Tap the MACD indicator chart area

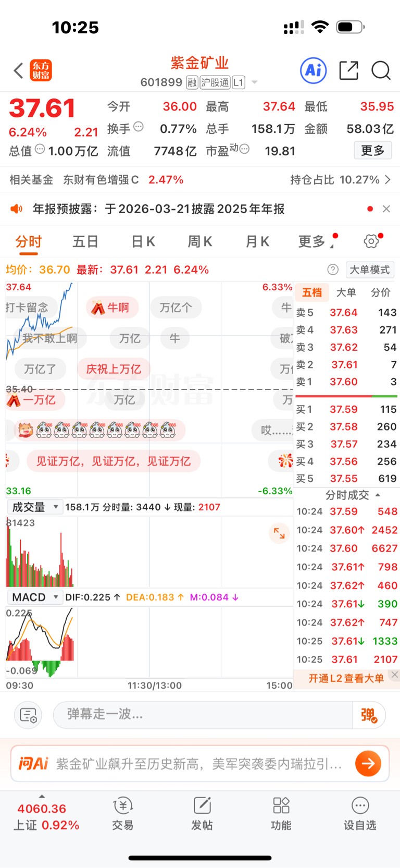(x=149, y=642)
